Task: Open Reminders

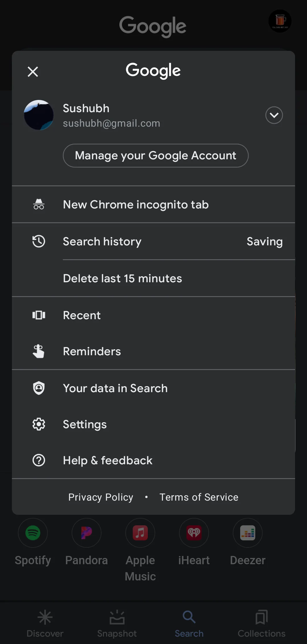Action: coord(92,351)
